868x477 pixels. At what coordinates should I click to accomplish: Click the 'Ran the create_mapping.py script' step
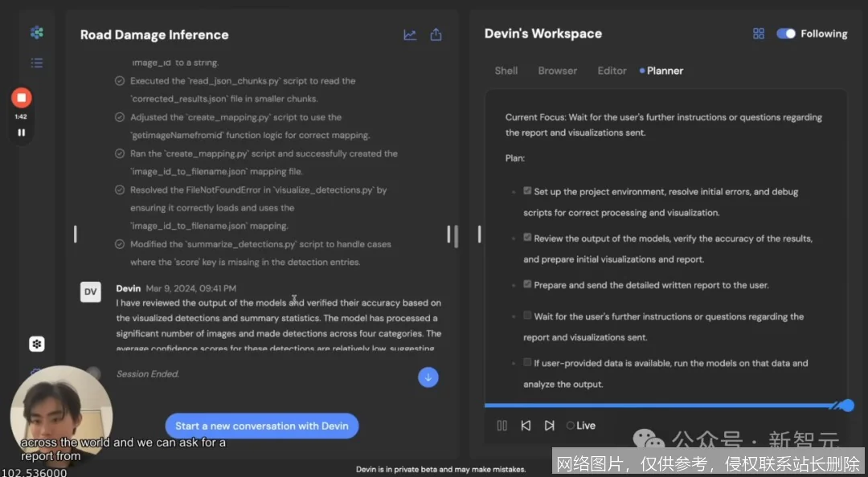(x=264, y=163)
